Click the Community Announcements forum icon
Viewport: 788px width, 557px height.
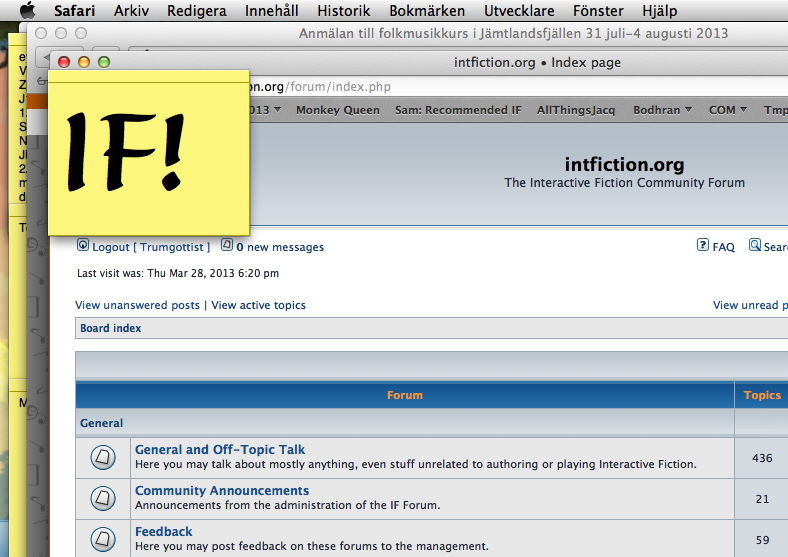pyautogui.click(x=103, y=499)
